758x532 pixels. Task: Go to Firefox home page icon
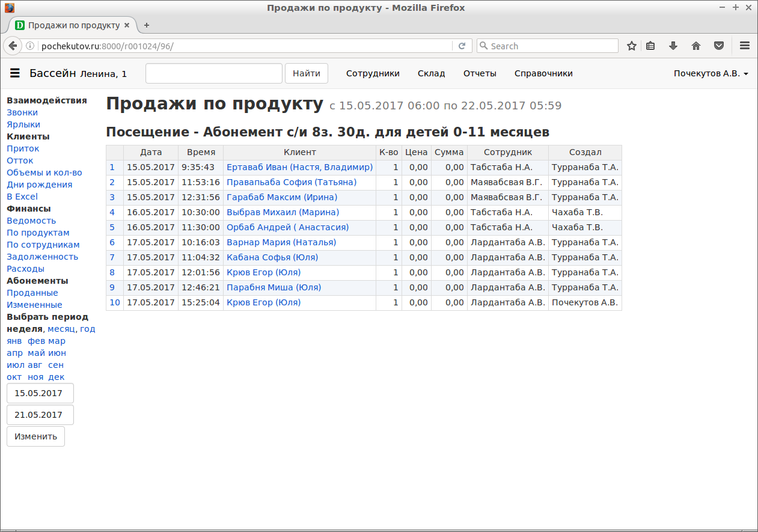click(x=696, y=46)
